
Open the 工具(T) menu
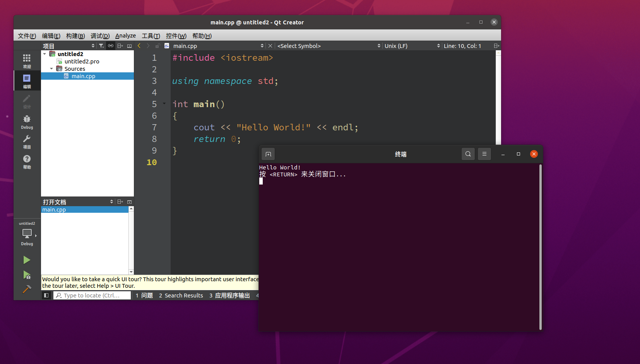tap(151, 36)
